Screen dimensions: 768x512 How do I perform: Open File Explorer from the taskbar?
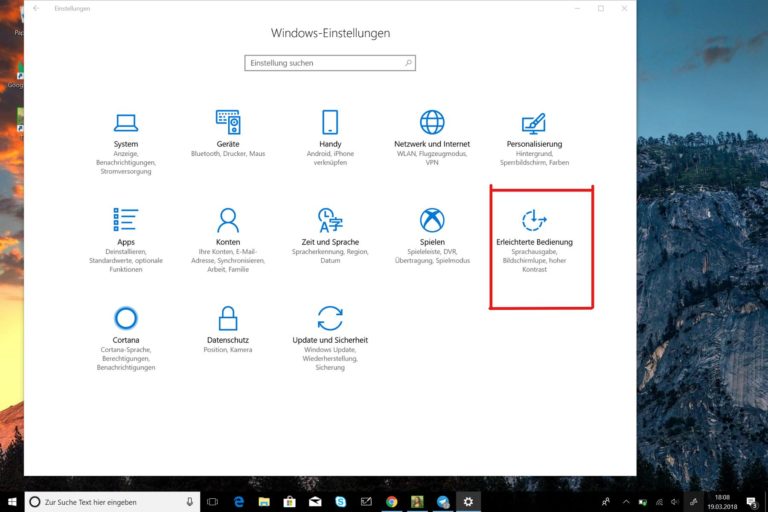[264, 502]
